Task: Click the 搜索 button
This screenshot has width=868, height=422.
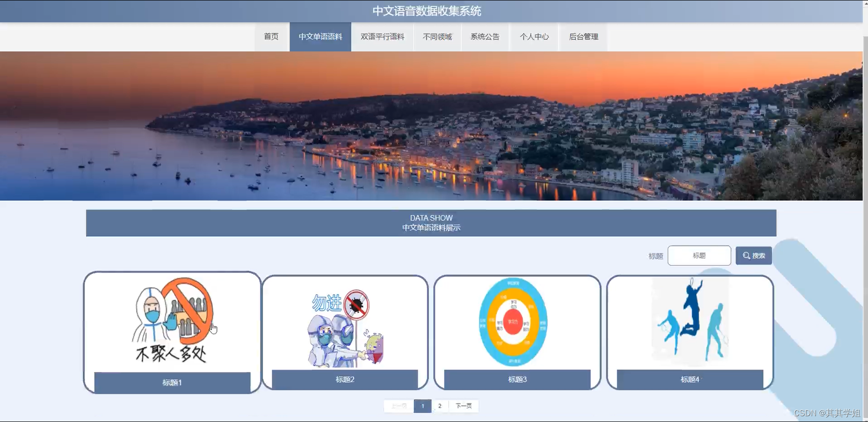Action: click(753, 255)
